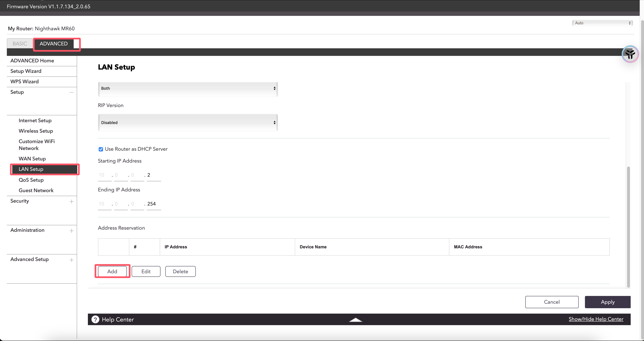This screenshot has width=644, height=341.
Task: Click Add address reservation button
Action: [x=112, y=271]
